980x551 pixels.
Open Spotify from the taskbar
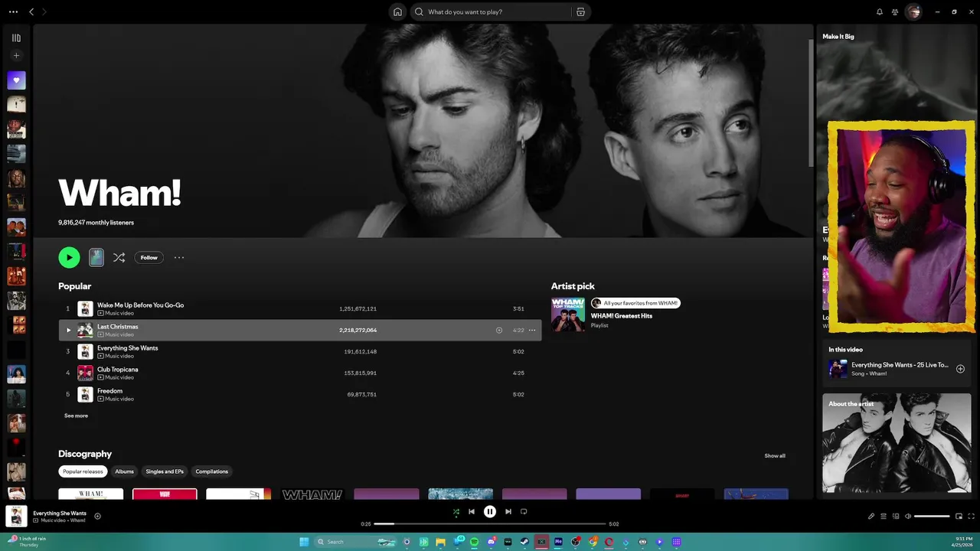tap(474, 542)
